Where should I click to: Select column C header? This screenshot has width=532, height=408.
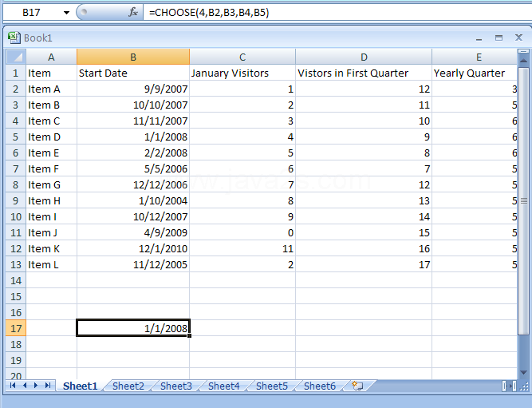(242, 57)
